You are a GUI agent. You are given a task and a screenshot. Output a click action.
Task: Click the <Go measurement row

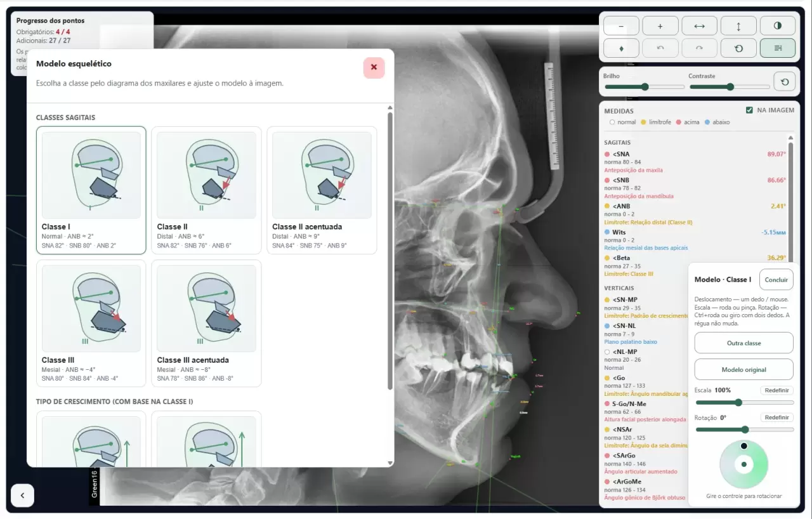click(x=645, y=385)
